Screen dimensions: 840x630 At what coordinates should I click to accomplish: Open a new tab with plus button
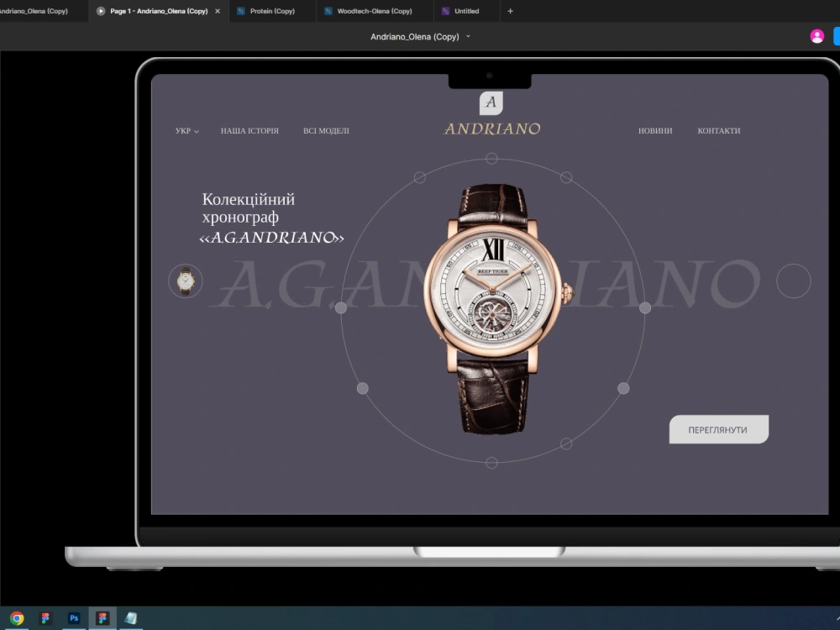point(510,11)
